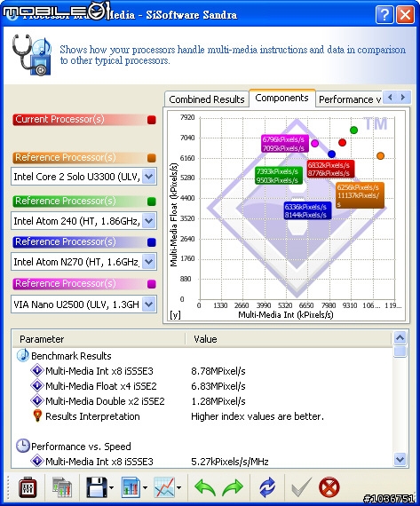
Task: Select the Multi-Media Float x4 iSSE2 row
Action: [x=202, y=385]
